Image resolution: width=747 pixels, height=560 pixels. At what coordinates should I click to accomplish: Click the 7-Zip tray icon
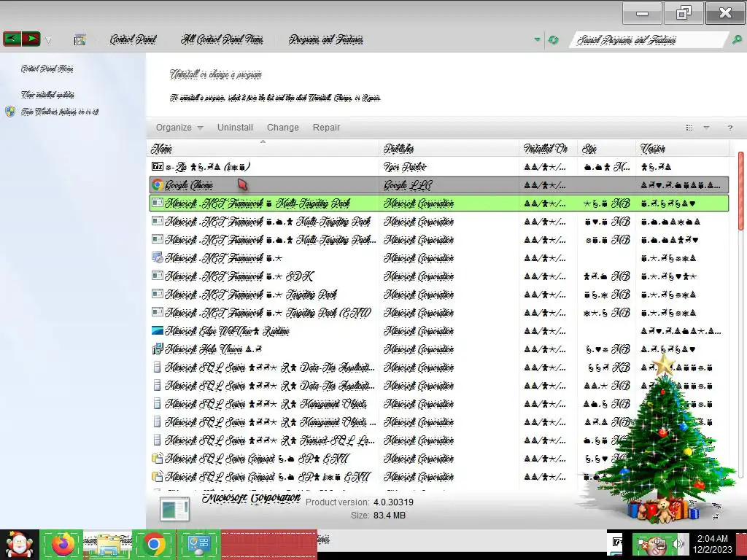[616, 542]
